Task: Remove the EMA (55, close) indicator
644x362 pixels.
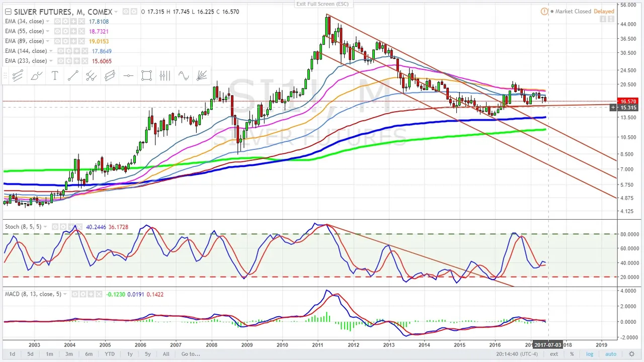Action: click(x=82, y=31)
